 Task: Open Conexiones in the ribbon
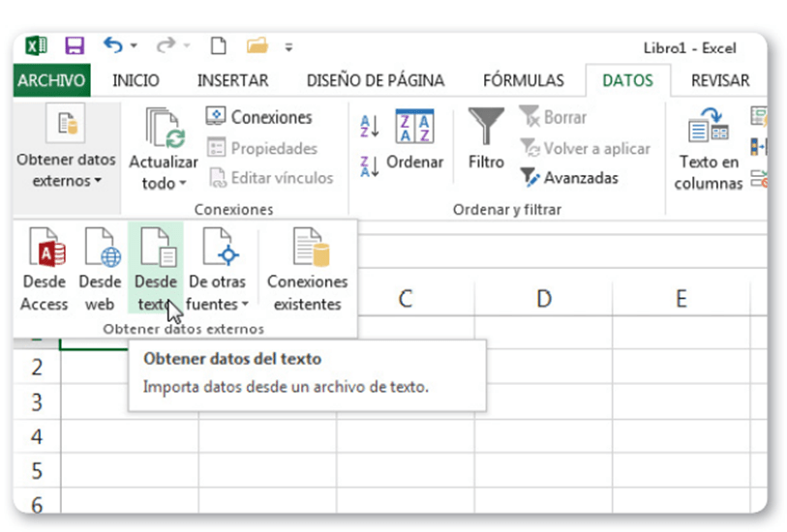coord(259,117)
